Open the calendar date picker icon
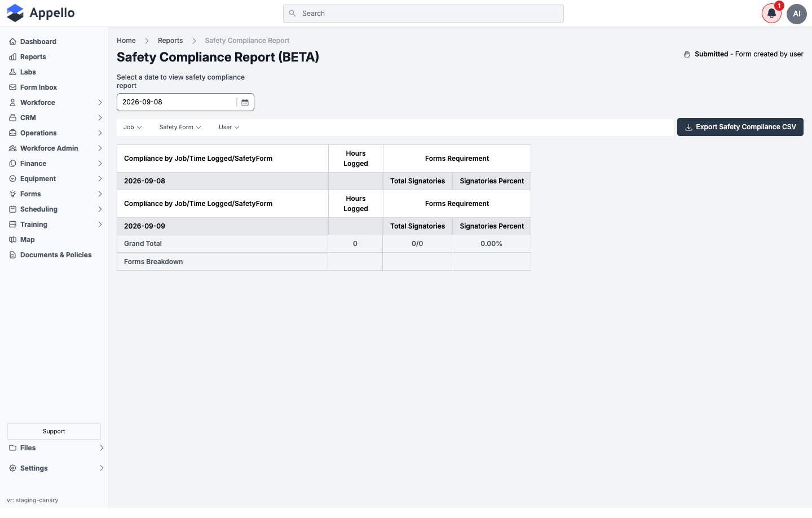The height and width of the screenshot is (518, 812). 245,102
